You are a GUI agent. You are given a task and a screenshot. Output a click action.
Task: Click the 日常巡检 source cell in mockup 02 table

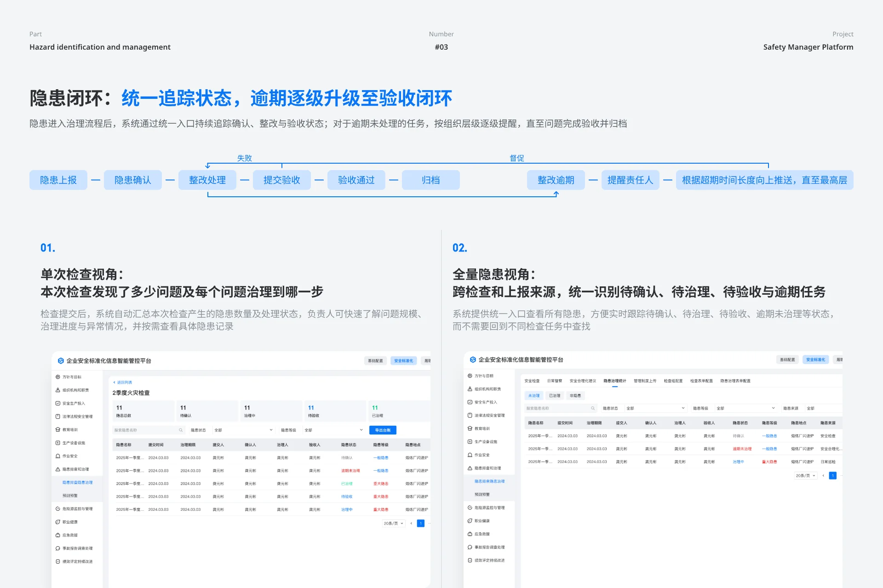[x=828, y=462]
